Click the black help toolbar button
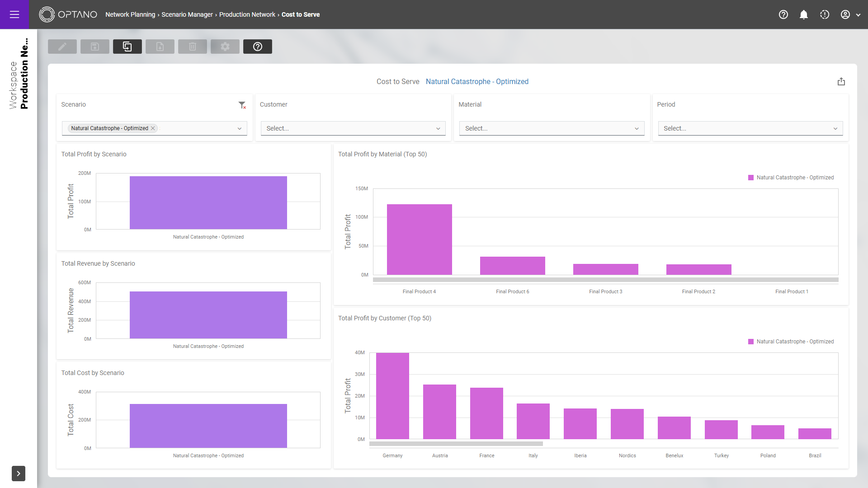The height and width of the screenshot is (488, 868). 258,47
